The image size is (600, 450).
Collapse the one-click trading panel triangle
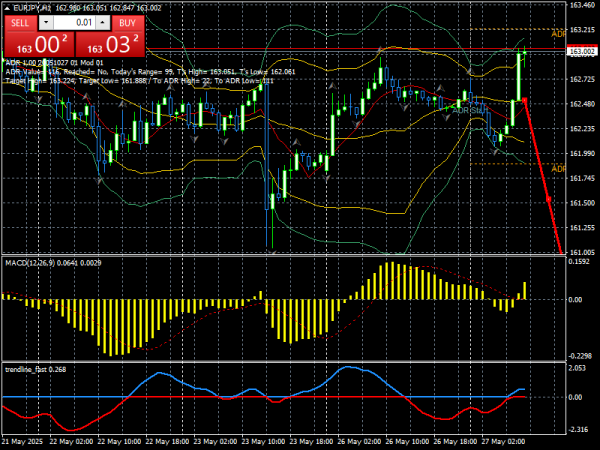[x=7, y=8]
